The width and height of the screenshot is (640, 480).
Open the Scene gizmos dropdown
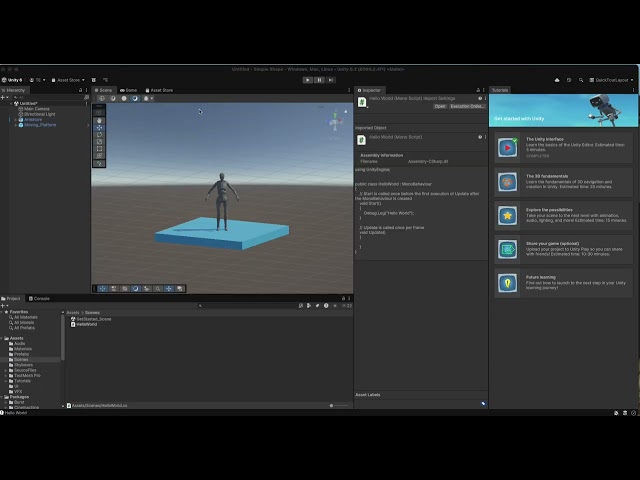148,98
